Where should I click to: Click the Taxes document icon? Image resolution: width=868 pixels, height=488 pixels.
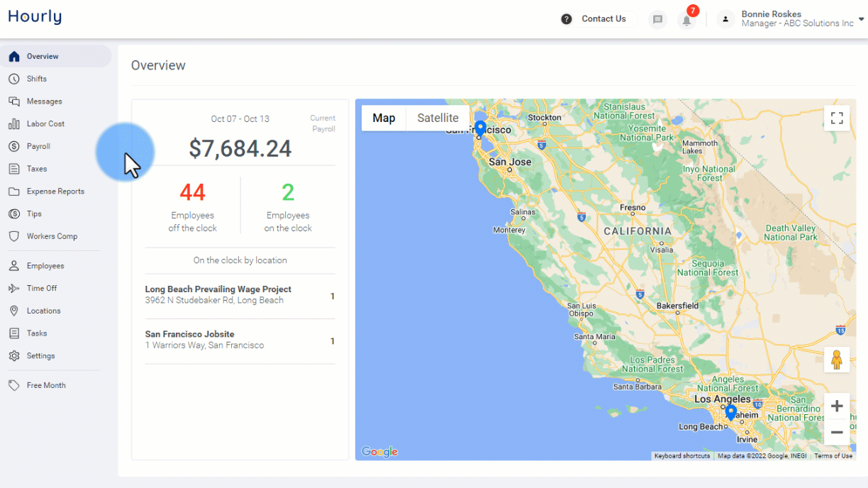[x=13, y=169]
